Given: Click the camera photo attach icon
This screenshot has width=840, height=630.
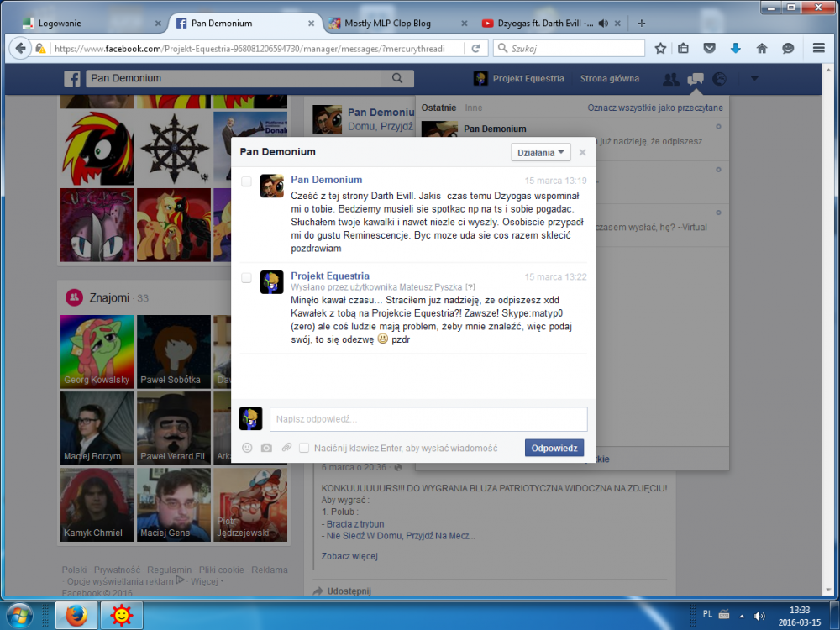Looking at the screenshot, I should click(266, 448).
